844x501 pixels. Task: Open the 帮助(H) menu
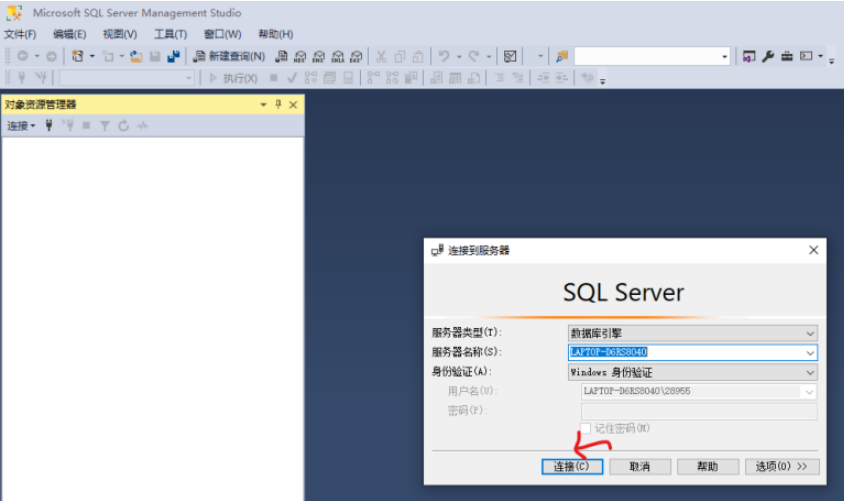coord(276,34)
